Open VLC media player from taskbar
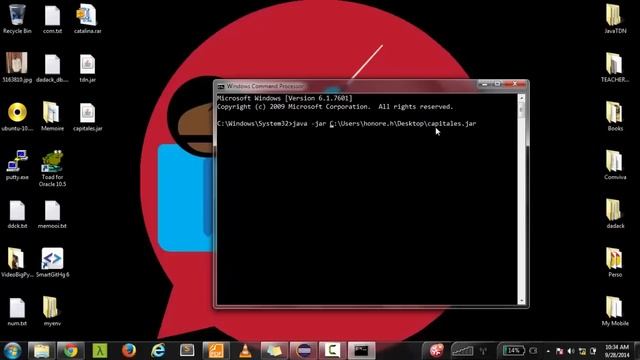Screen dimensions: 640x360 click(245, 351)
